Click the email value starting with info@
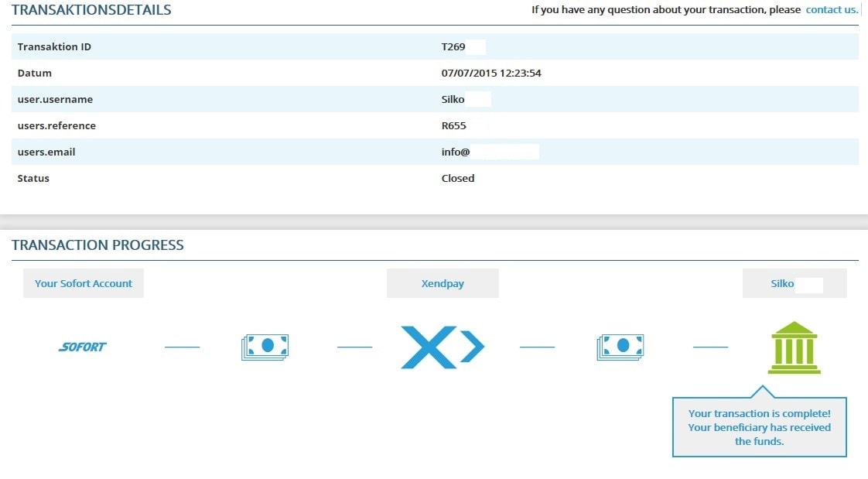The height and width of the screenshot is (479, 868). (x=456, y=152)
